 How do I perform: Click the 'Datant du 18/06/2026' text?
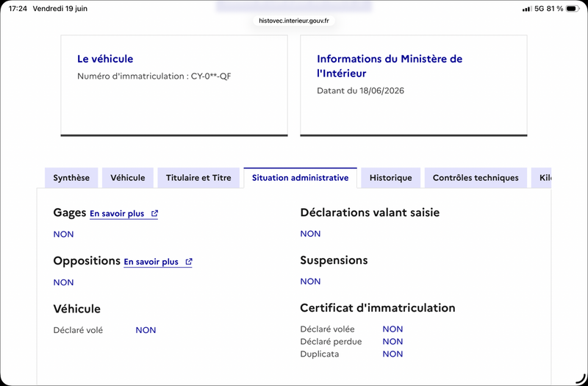point(360,90)
